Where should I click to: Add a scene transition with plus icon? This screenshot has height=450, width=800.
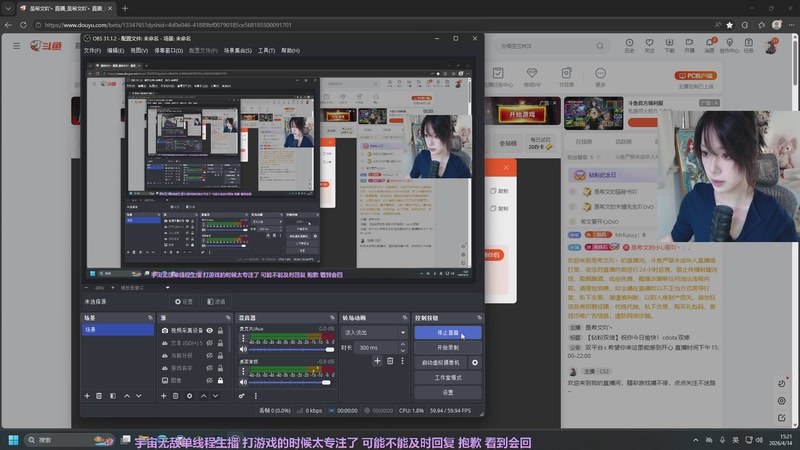point(377,361)
